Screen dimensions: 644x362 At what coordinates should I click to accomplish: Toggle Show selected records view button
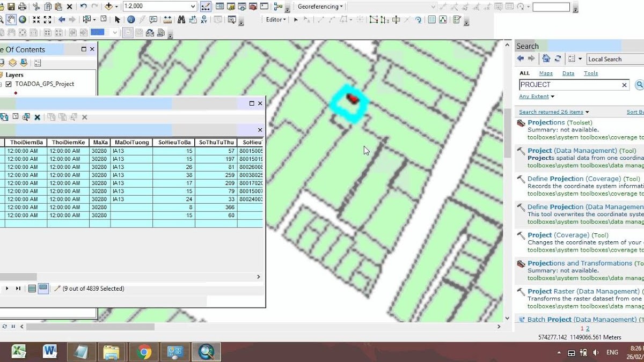coord(43,289)
